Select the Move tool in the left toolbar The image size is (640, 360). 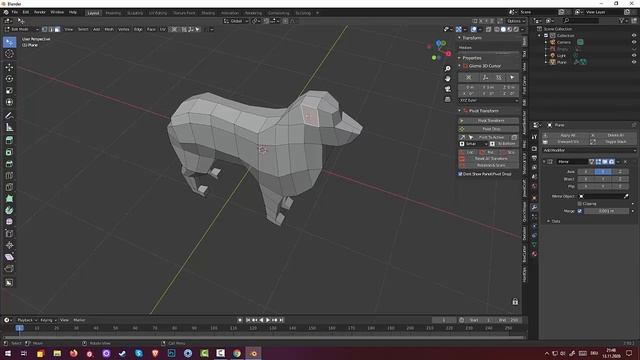(9, 67)
